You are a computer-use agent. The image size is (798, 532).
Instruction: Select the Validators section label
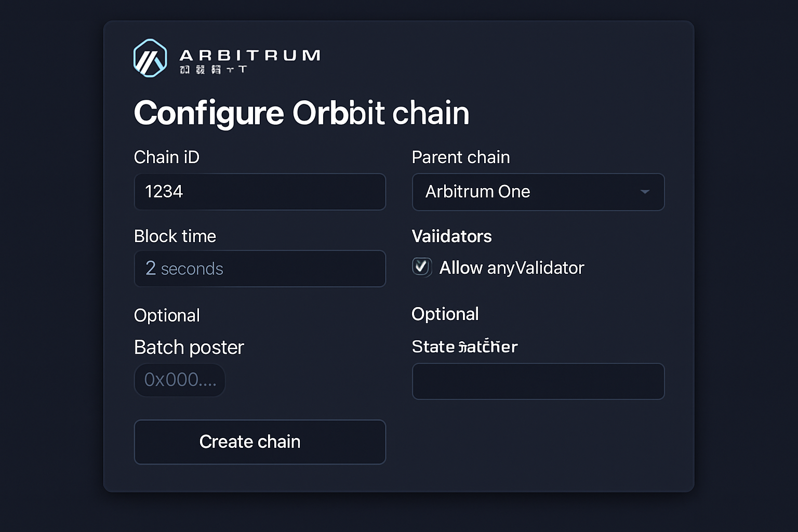pos(451,236)
